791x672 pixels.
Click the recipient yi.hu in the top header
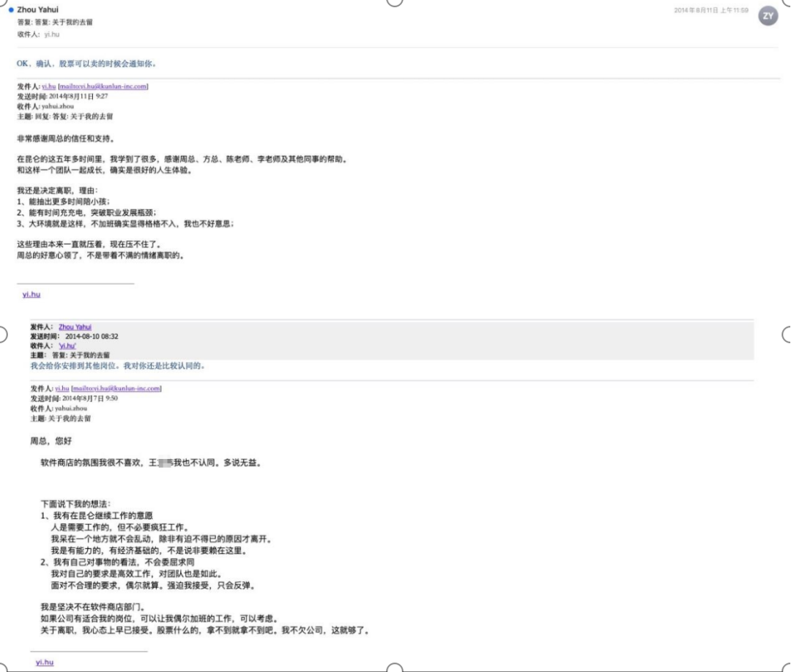click(x=52, y=34)
